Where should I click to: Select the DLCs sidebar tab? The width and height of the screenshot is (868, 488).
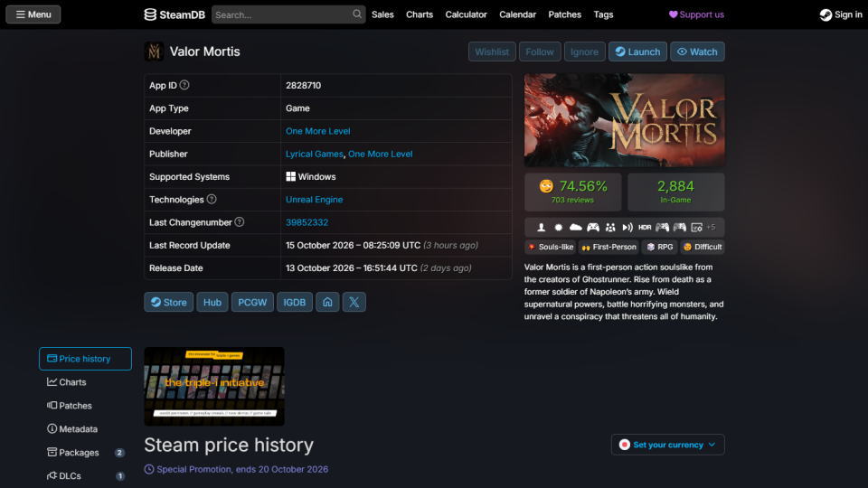[x=85, y=476]
